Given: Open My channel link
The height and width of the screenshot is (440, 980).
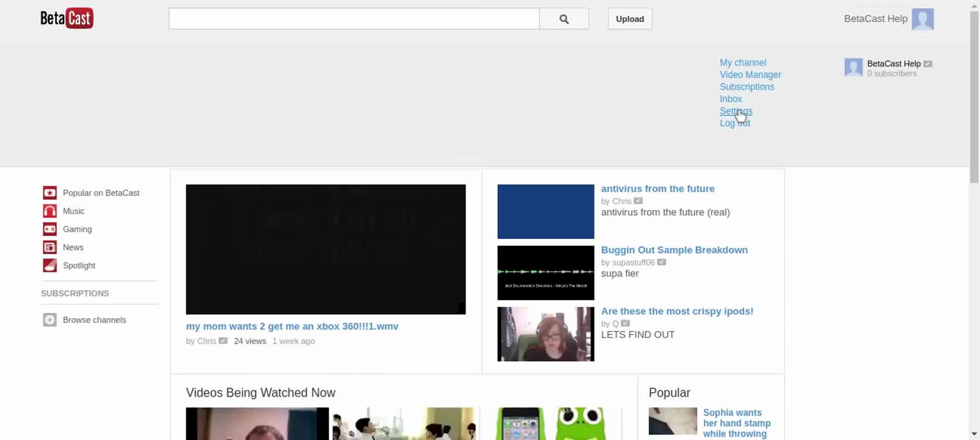Looking at the screenshot, I should 743,62.
